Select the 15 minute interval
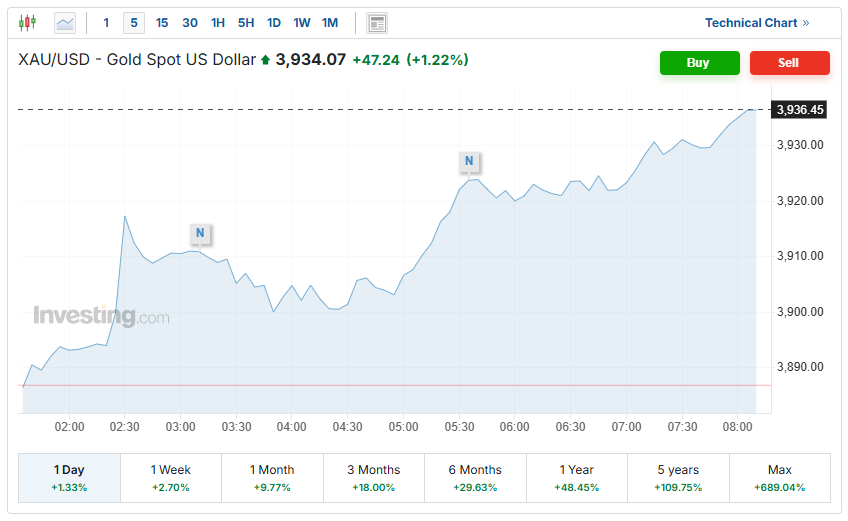The image size is (848, 521). 162,22
